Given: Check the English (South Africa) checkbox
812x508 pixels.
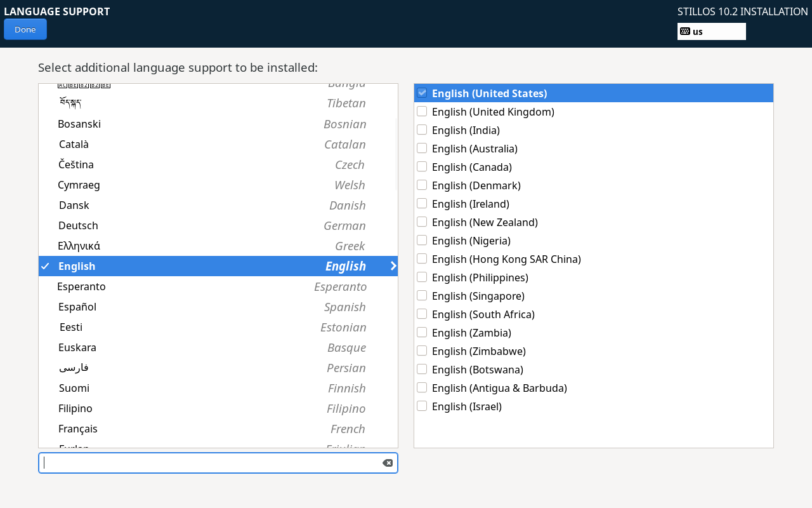Looking at the screenshot, I should click(422, 314).
